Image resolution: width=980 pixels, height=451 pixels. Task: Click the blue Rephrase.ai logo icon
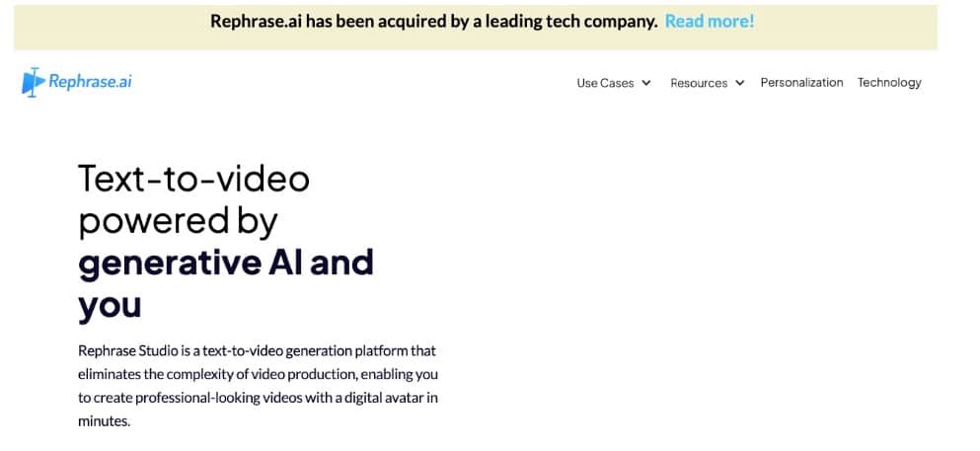coord(34,82)
